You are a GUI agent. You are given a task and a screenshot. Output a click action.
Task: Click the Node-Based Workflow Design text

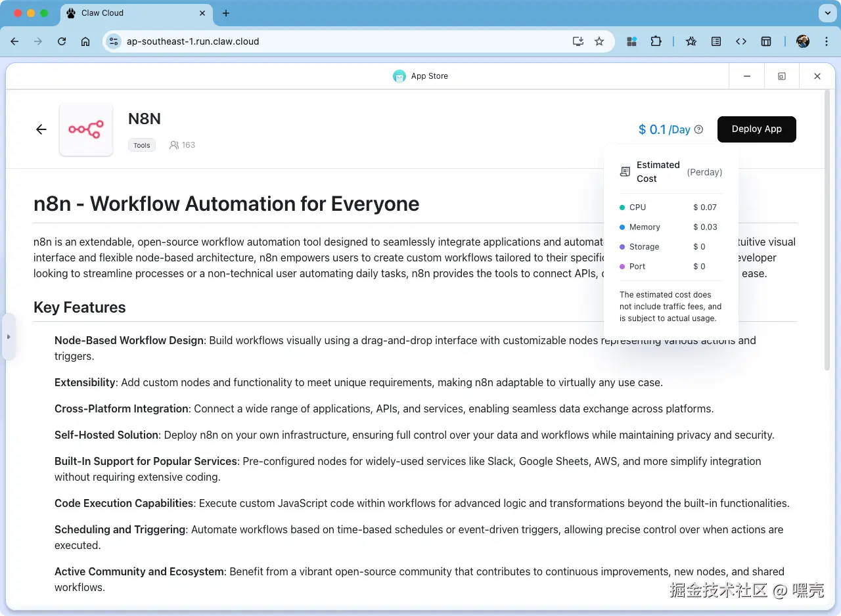[129, 340]
